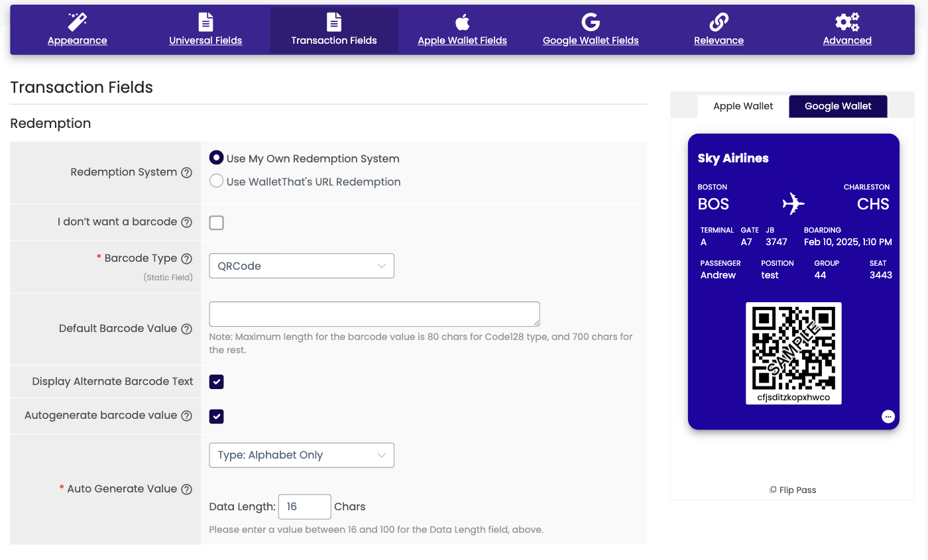Check the I don't want a barcode box
This screenshot has height=560, width=928.
(x=216, y=223)
